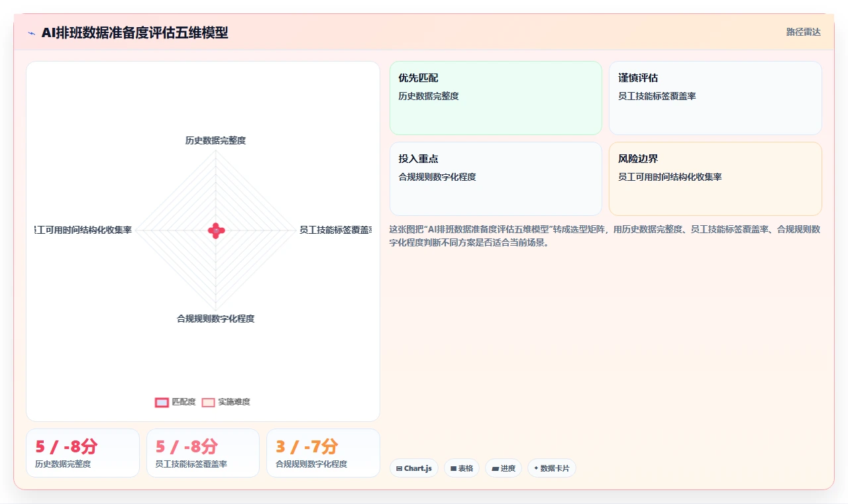Click 合规规则数字化程度 label in the score card

(x=311, y=464)
